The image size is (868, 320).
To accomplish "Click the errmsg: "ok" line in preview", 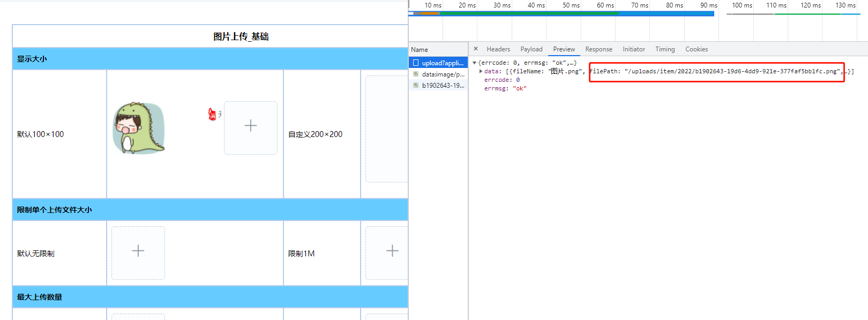I will click(505, 88).
